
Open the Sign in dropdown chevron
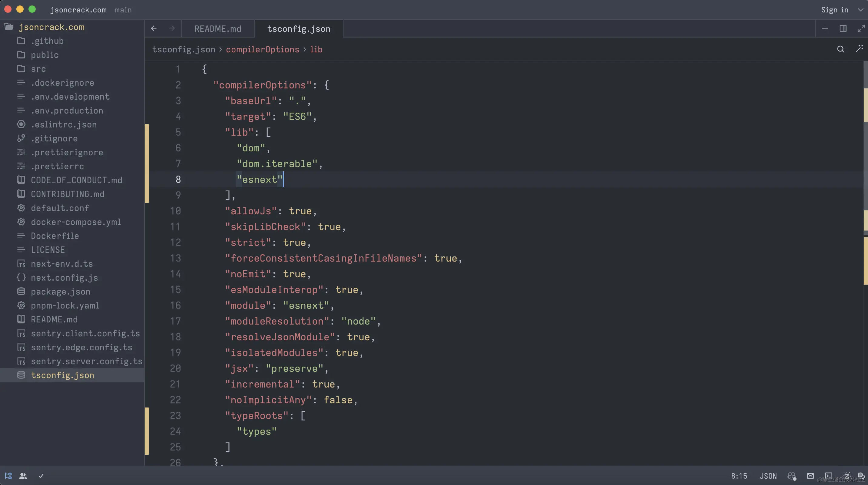(x=860, y=10)
